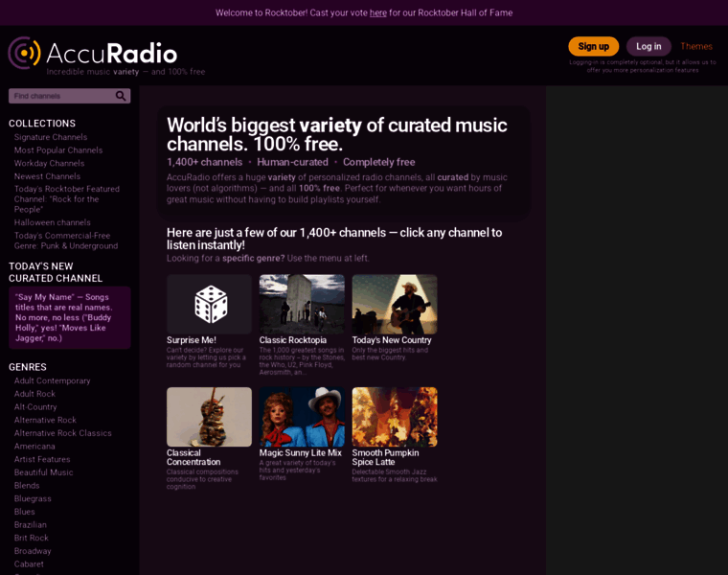Click '1,400+ channels' text
Viewport: 728px width, 575px height.
click(x=204, y=162)
